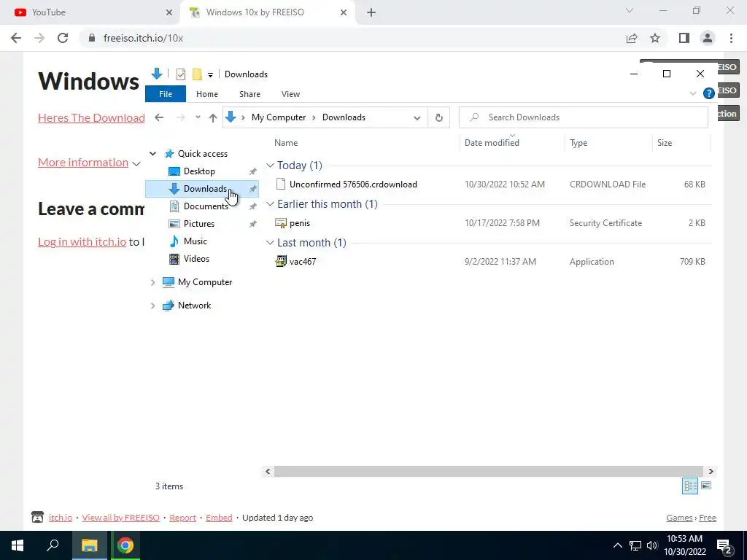Screen dimensions: 747x560
Task: Click Log in with itch.io link
Action: [82, 241]
